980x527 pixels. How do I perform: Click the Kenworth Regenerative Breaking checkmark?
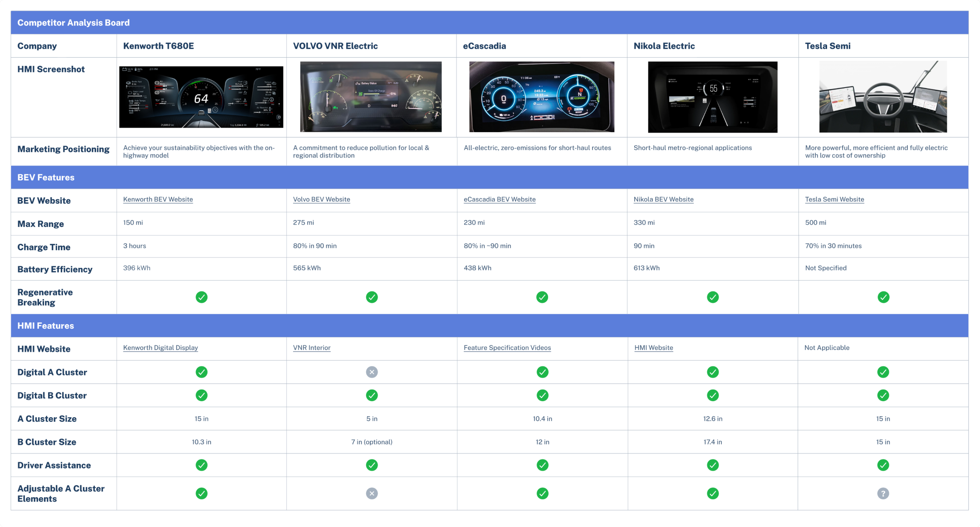coord(201,297)
